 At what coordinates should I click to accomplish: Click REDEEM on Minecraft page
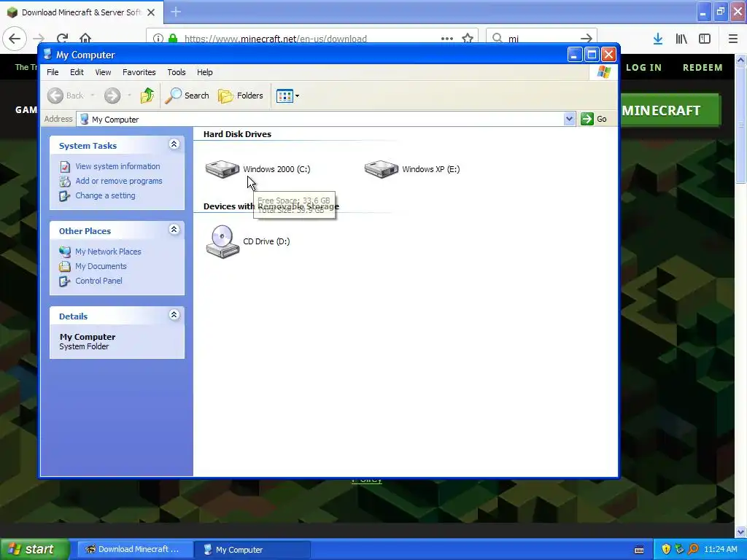tap(703, 68)
